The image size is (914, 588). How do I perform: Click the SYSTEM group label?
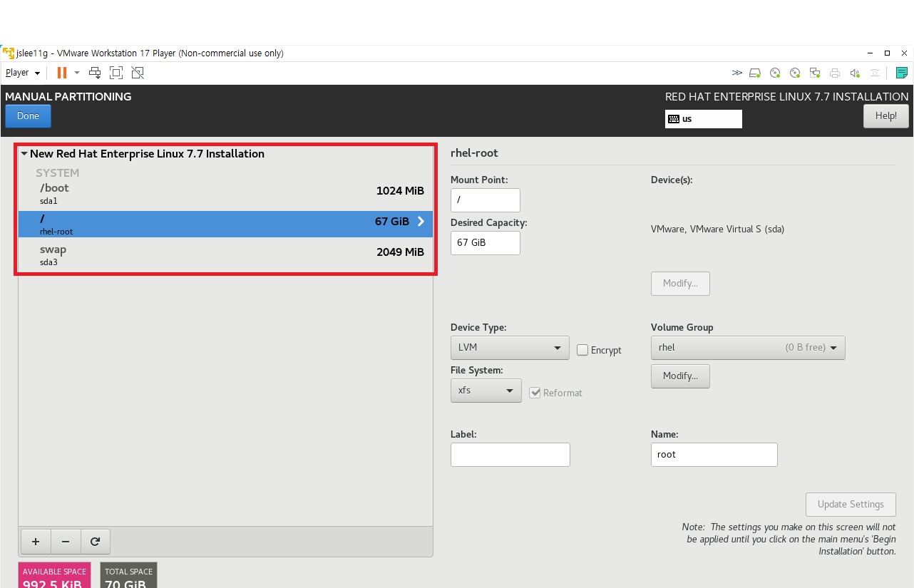click(58, 172)
